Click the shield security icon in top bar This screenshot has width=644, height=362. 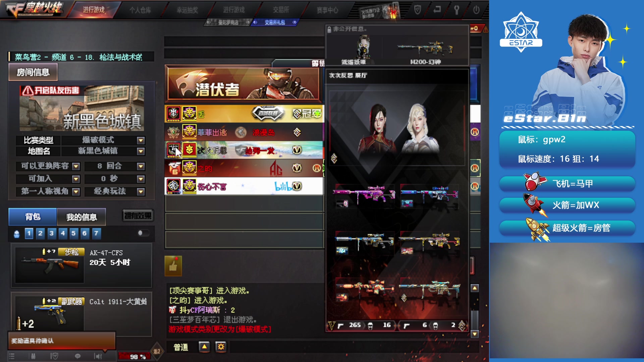tap(418, 10)
